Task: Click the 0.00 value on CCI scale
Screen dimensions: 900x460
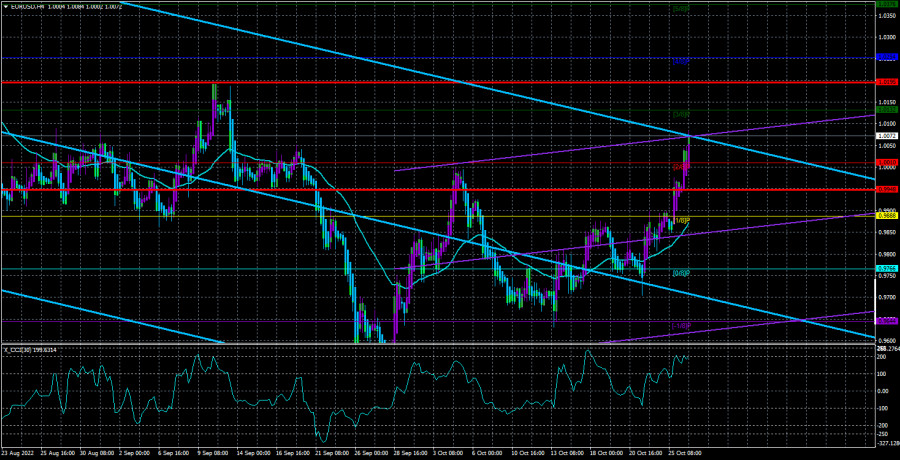Action: point(882,391)
